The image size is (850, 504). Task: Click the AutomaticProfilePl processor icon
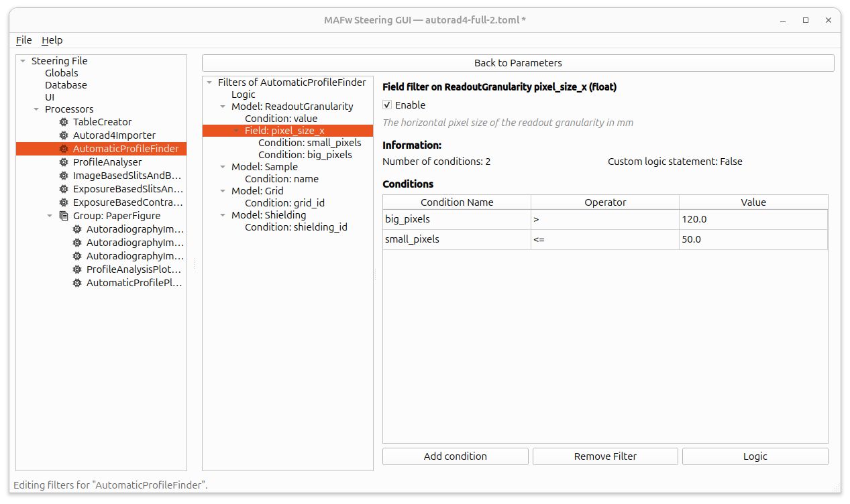(76, 282)
